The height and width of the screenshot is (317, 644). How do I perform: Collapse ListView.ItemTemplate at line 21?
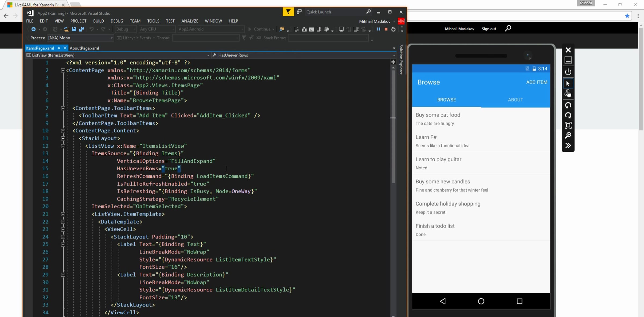[63, 214]
